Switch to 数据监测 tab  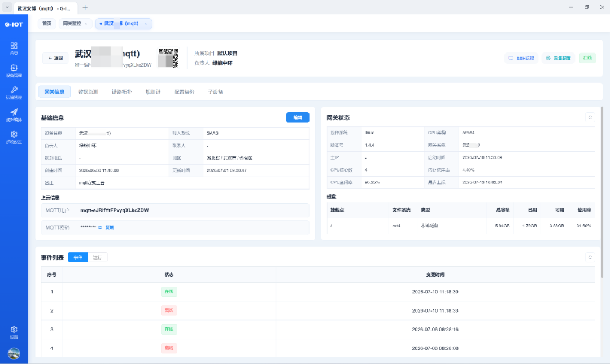(x=88, y=92)
